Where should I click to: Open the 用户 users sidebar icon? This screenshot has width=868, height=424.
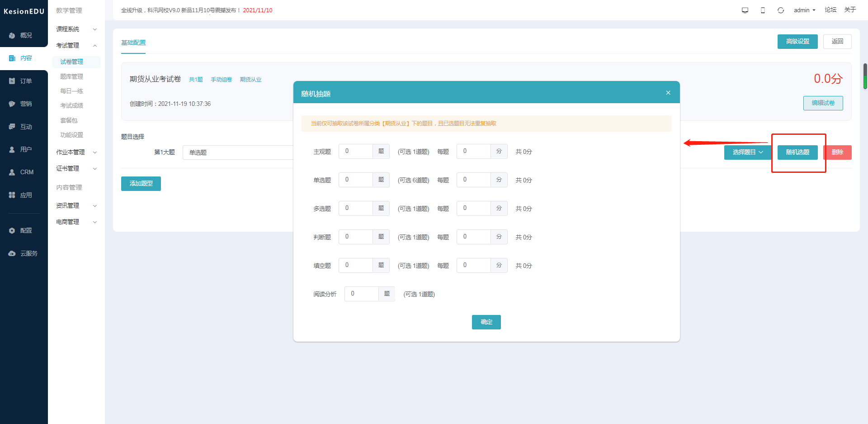(x=12, y=149)
